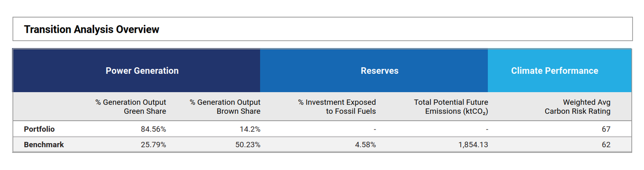644x170 pixels.
Task: Select the Reserves header section
Action: coord(379,71)
